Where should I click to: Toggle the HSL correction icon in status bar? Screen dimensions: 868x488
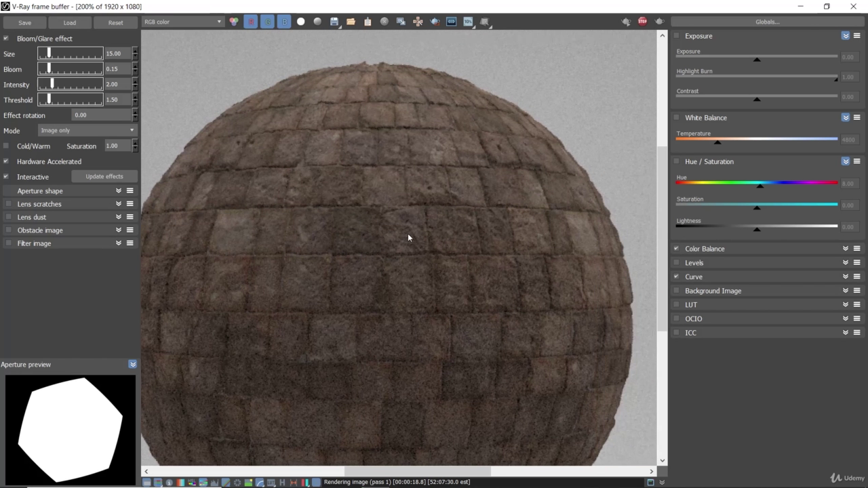tap(192, 483)
